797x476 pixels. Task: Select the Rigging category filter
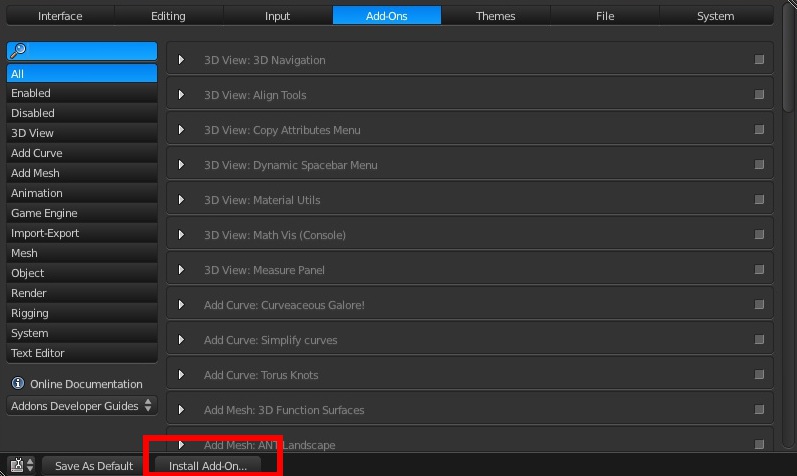point(82,313)
